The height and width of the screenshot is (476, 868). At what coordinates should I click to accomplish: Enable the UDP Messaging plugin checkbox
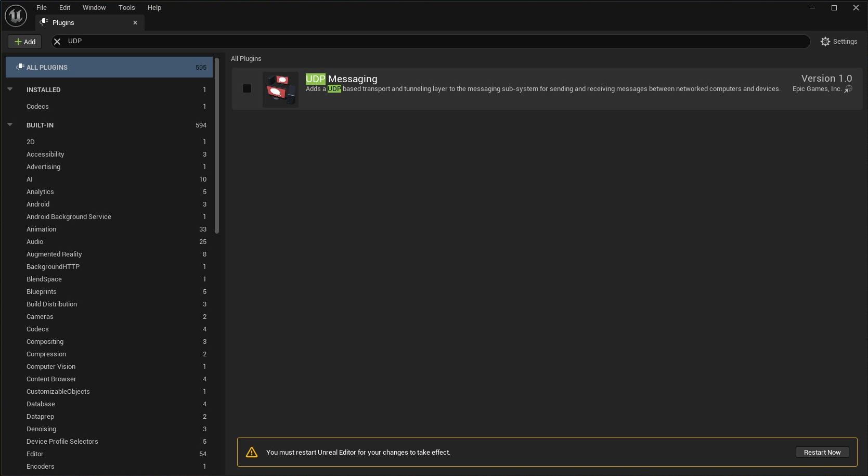(247, 88)
